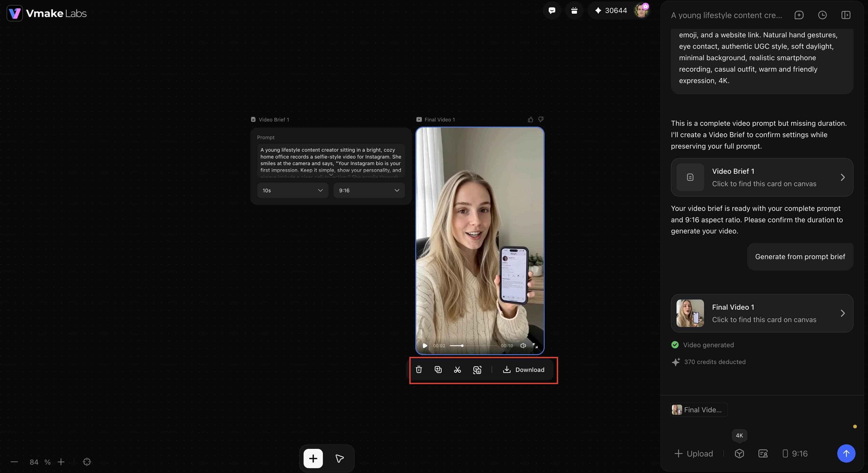This screenshot has height=473, width=868.
Task: Dislike Final Video 1 with thumbs down
Action: (541, 119)
